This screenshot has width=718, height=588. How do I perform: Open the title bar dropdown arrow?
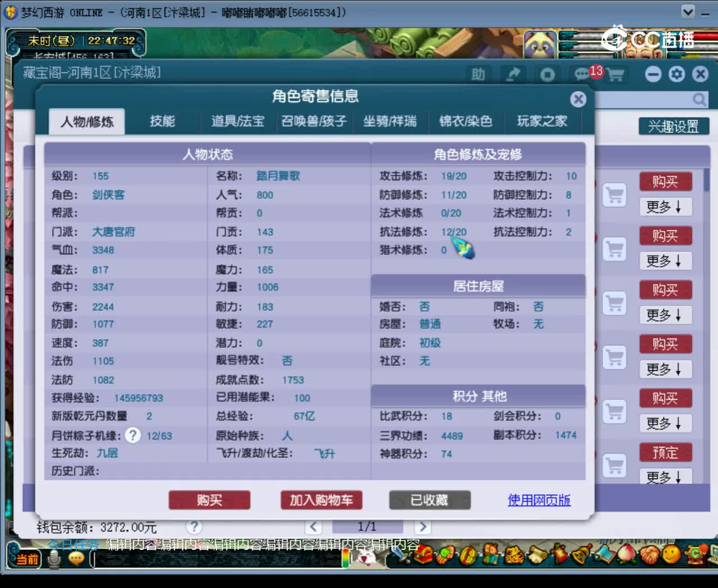coord(688,12)
